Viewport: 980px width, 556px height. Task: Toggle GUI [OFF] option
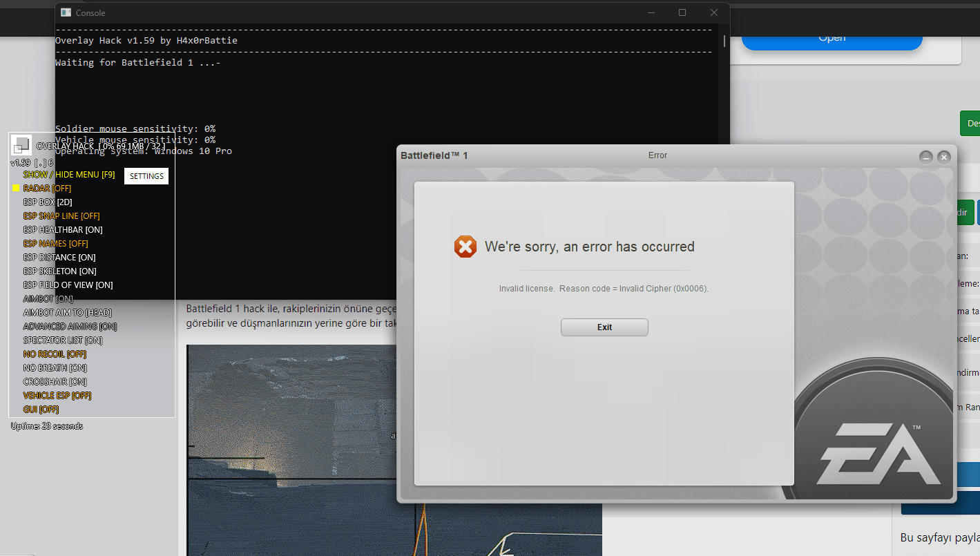coord(41,409)
